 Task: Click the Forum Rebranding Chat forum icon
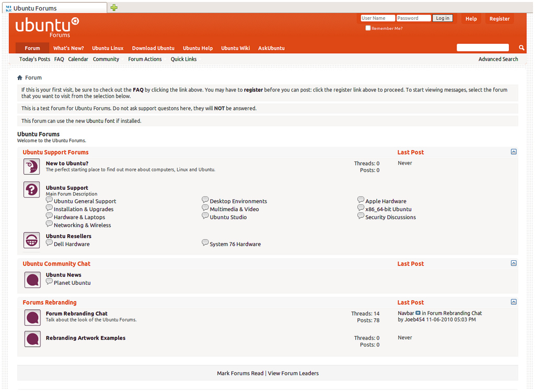[32, 318]
